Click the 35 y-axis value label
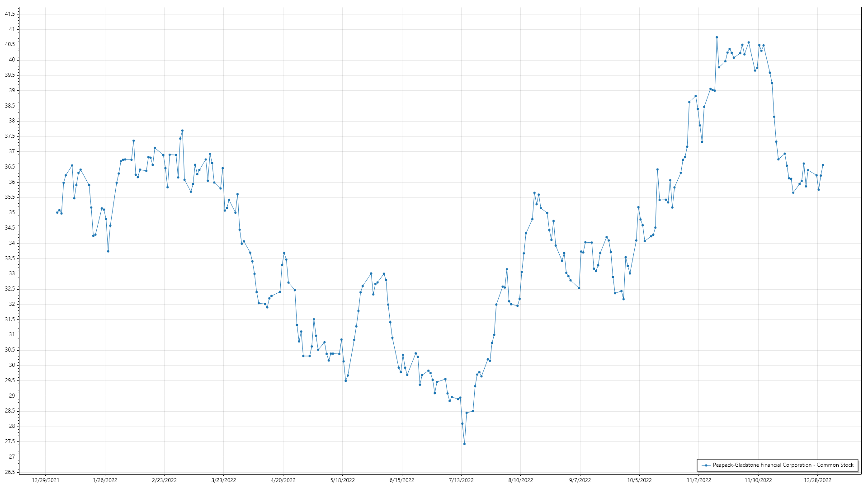868x488 pixels. 12,212
